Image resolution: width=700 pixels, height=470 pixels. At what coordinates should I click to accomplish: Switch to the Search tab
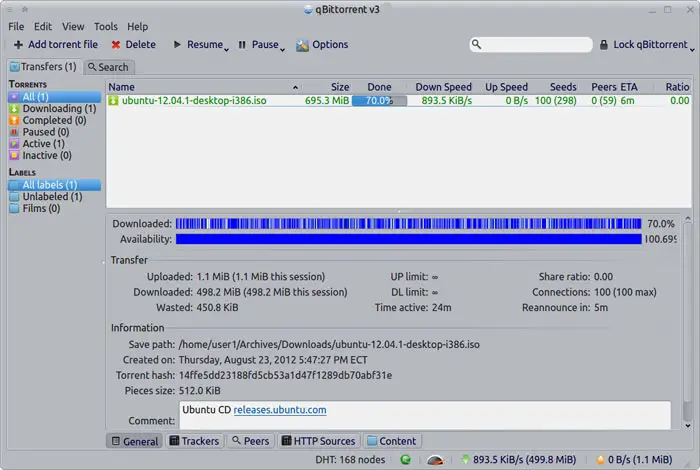point(108,67)
